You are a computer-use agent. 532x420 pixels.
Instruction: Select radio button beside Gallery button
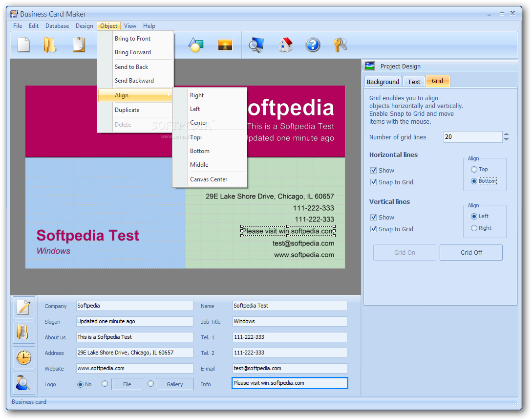pyautogui.click(x=151, y=384)
